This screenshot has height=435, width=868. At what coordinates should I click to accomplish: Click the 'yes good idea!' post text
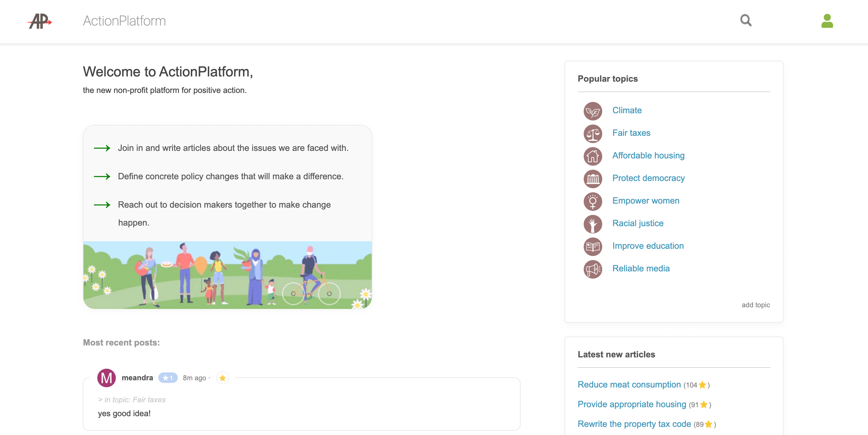pos(124,414)
